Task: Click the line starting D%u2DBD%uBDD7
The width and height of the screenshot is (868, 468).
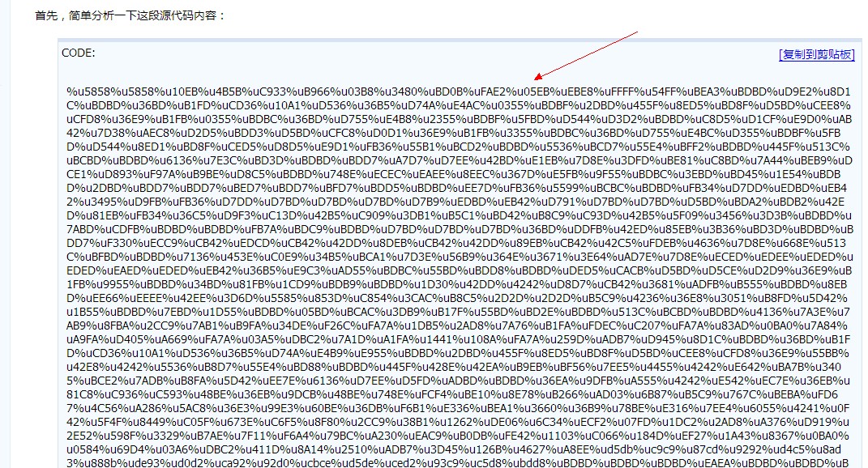Action: 457,188
